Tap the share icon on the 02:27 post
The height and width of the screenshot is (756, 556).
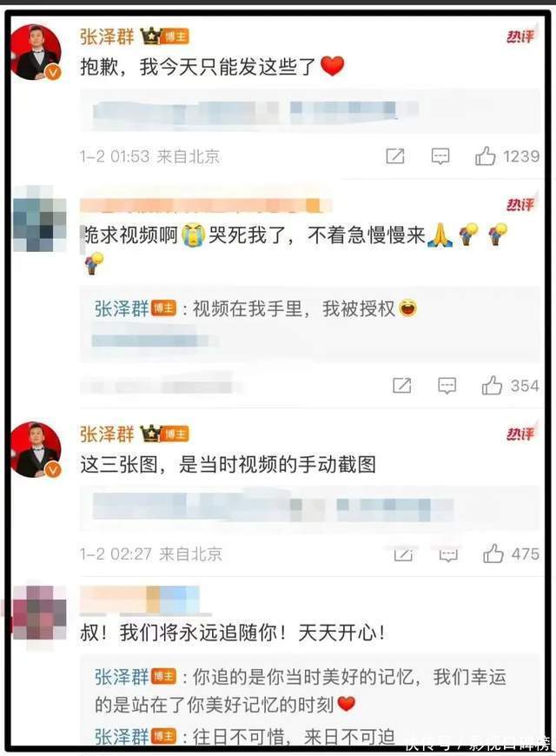(403, 555)
